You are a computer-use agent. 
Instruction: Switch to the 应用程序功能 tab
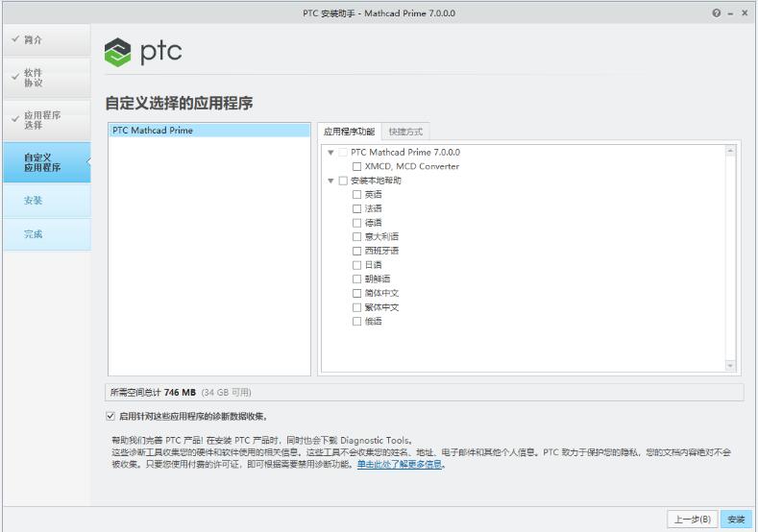click(349, 132)
